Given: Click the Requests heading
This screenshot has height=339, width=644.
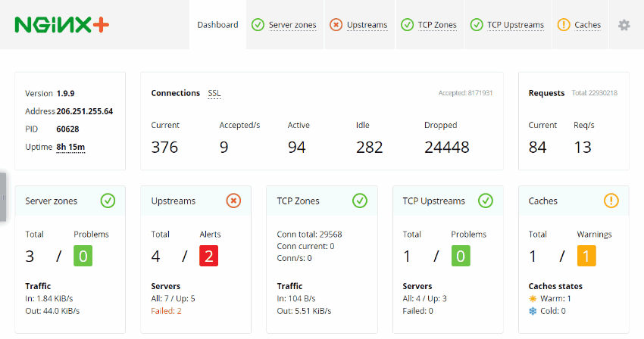Looking at the screenshot, I should point(547,93).
